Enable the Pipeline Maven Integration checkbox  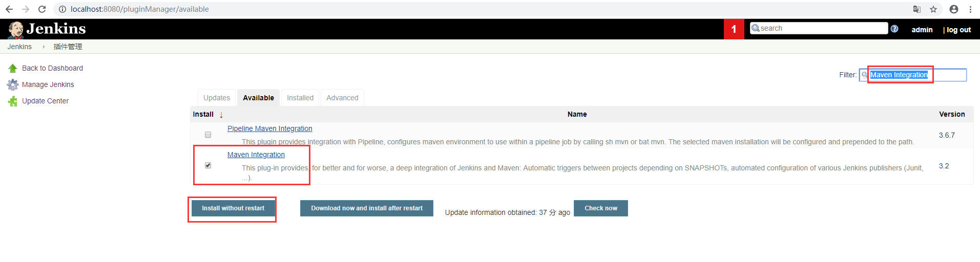(x=208, y=135)
